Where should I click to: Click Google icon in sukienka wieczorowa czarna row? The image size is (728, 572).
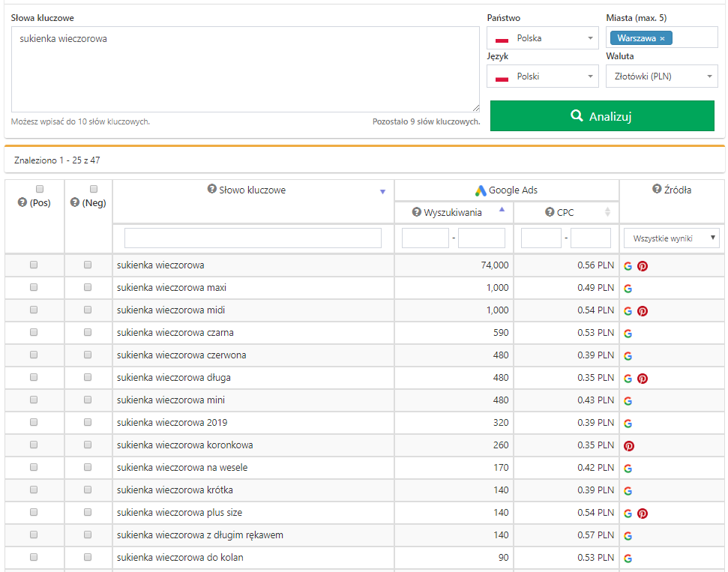pyautogui.click(x=628, y=334)
